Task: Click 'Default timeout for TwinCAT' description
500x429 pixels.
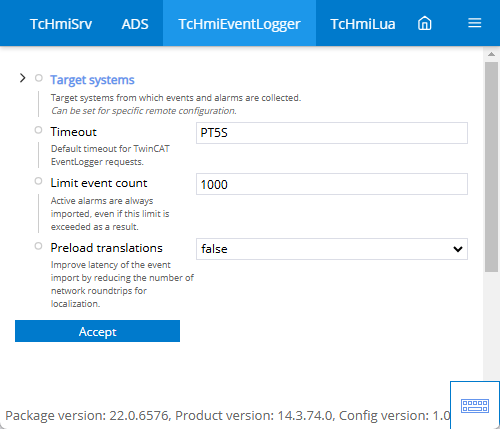Action: click(110, 155)
